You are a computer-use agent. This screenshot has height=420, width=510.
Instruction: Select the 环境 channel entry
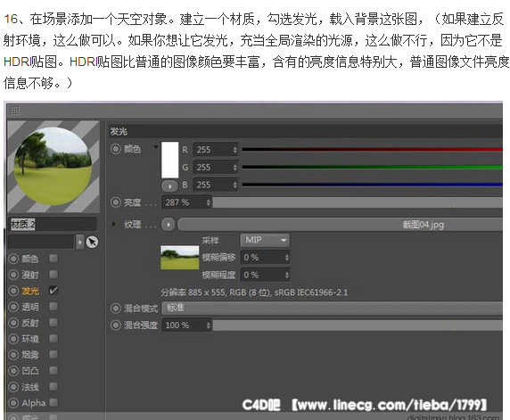point(30,339)
